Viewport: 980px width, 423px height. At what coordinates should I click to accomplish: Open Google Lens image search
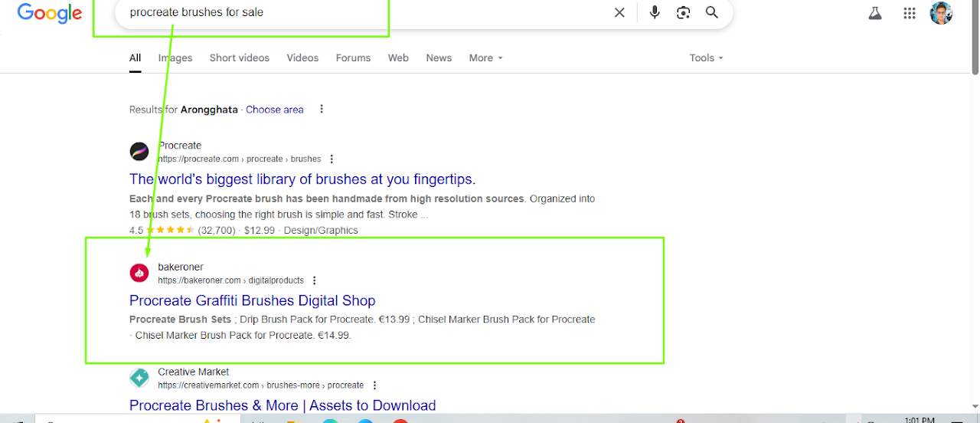(683, 12)
